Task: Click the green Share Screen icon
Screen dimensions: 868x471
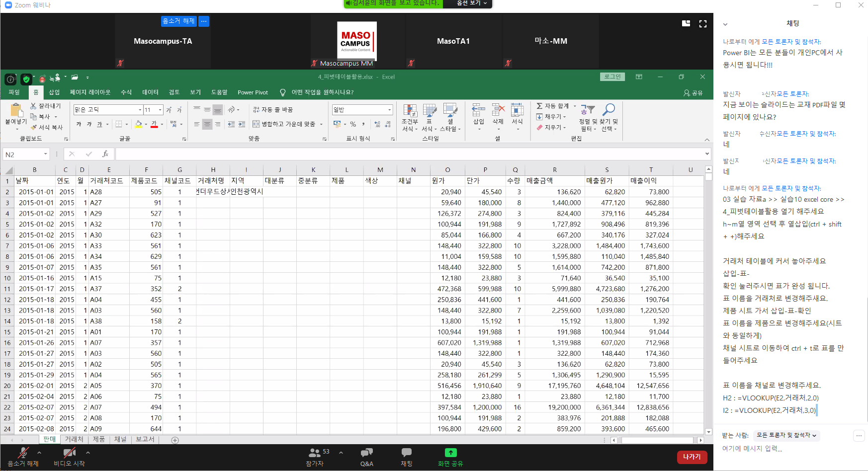Action: [450, 453]
